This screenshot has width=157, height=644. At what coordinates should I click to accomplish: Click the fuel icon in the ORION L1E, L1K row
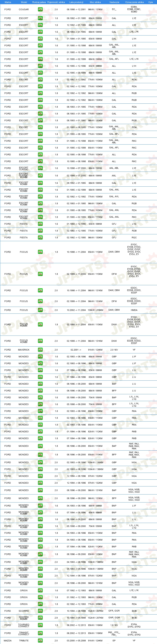click(40, 590)
